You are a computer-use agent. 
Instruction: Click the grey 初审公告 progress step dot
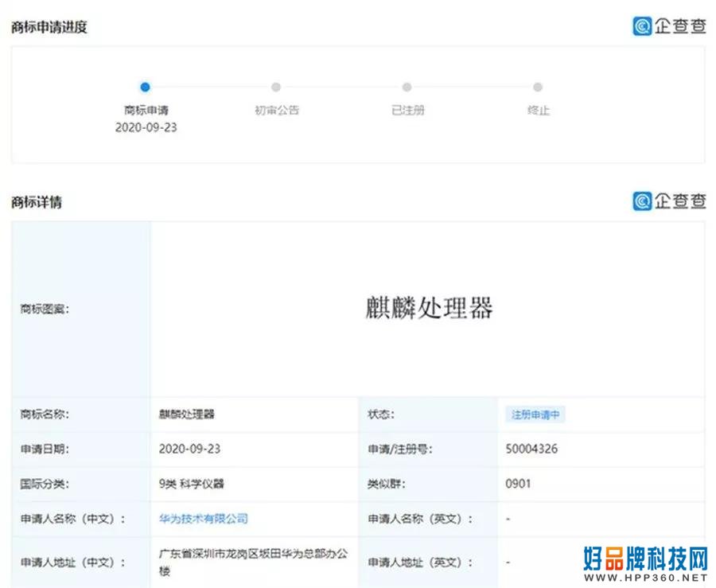click(276, 87)
